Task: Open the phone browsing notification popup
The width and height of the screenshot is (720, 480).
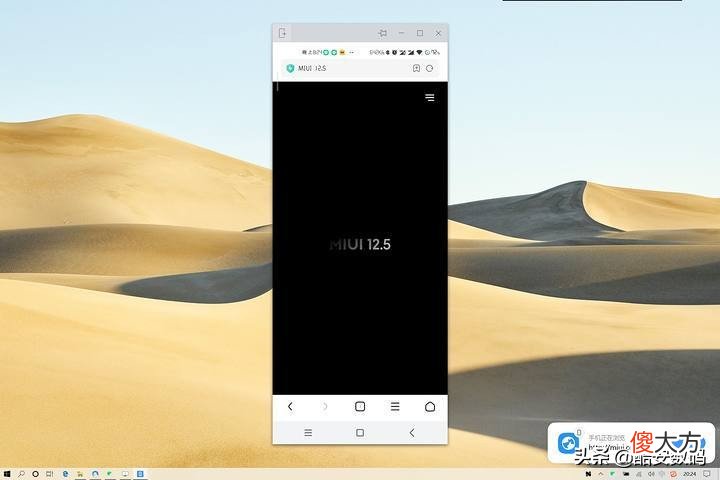Action: 631,443
